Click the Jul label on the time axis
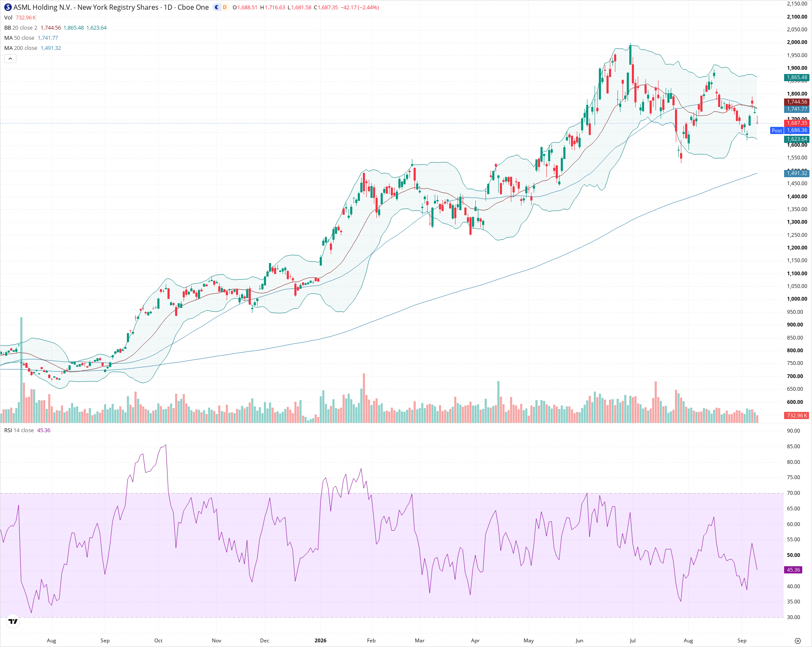This screenshot has width=812, height=647. tap(633, 641)
